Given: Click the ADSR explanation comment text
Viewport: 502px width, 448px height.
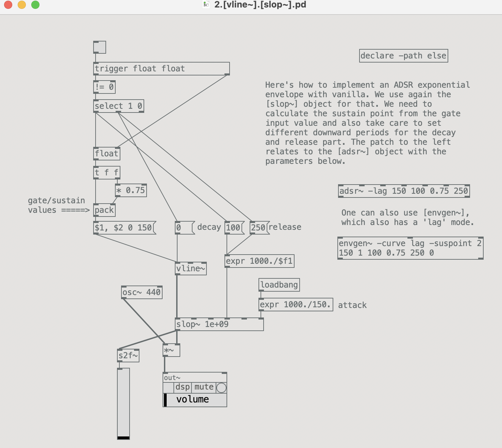Looking at the screenshot, I should [368, 123].
